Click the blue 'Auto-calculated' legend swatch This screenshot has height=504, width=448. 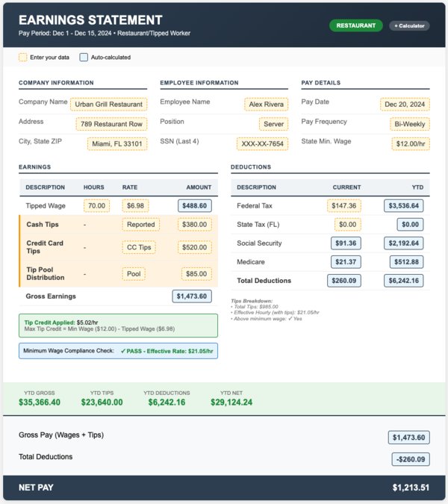(x=84, y=57)
